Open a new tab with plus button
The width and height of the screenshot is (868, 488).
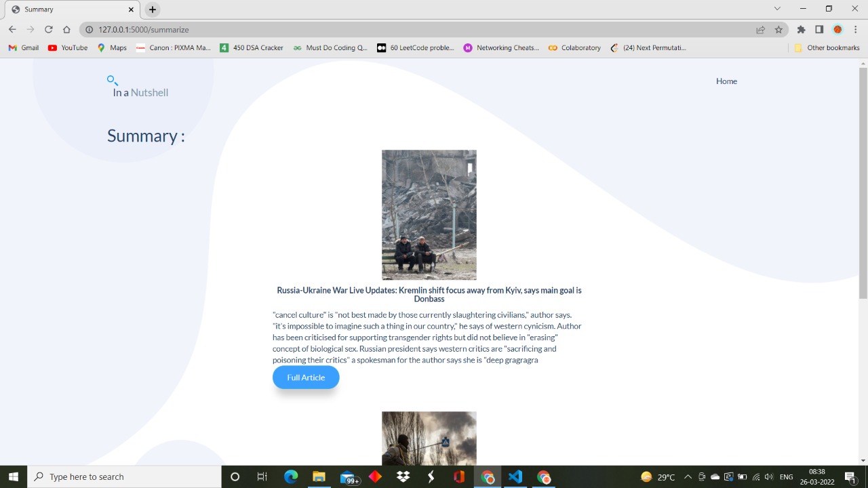coord(153,9)
